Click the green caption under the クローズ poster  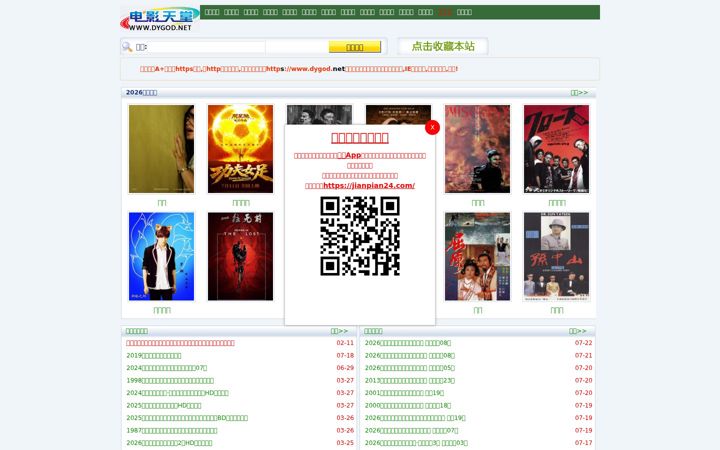click(557, 203)
